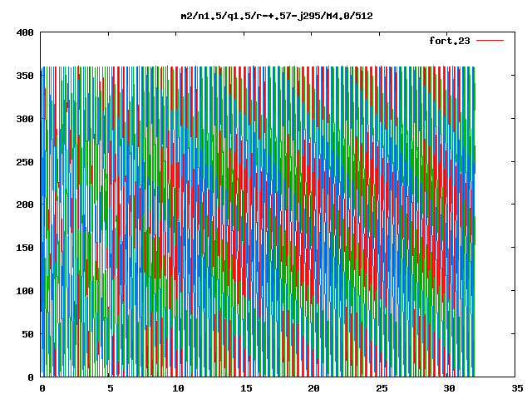Click the x-axis label 35
Viewport: 532px width, 399px height.
click(x=517, y=388)
